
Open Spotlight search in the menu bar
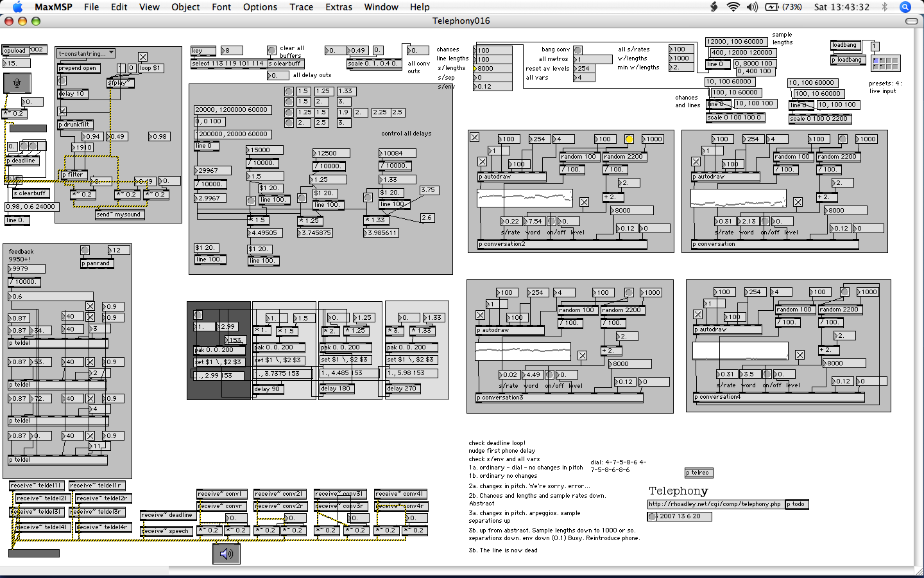tap(905, 7)
